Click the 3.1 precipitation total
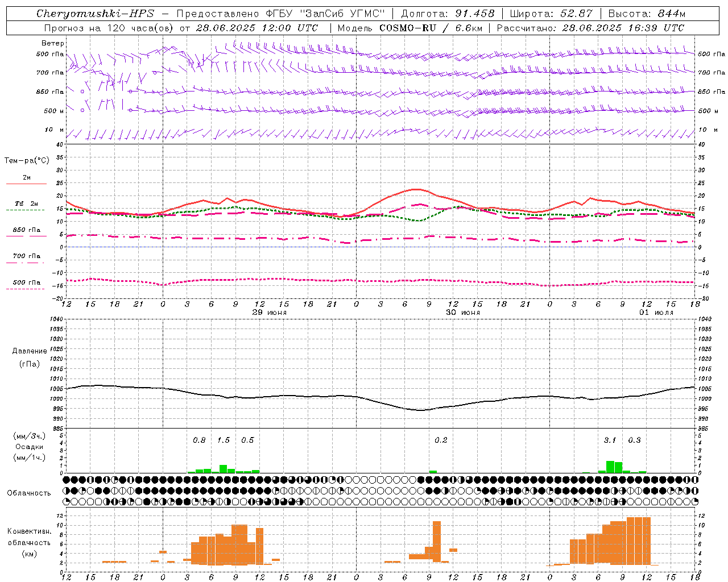Screen dimensions: 728x582 click(610, 440)
